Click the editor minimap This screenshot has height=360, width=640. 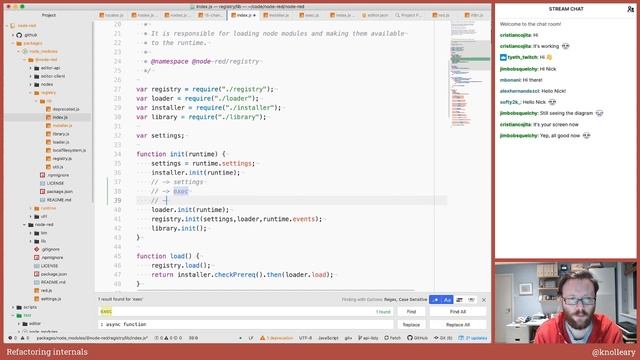[x=470, y=73]
